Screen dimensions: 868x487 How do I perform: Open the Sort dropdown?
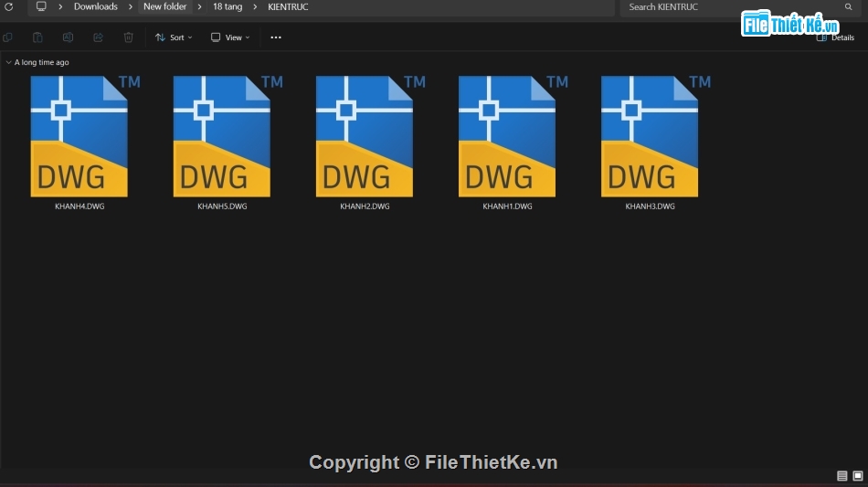(x=174, y=37)
